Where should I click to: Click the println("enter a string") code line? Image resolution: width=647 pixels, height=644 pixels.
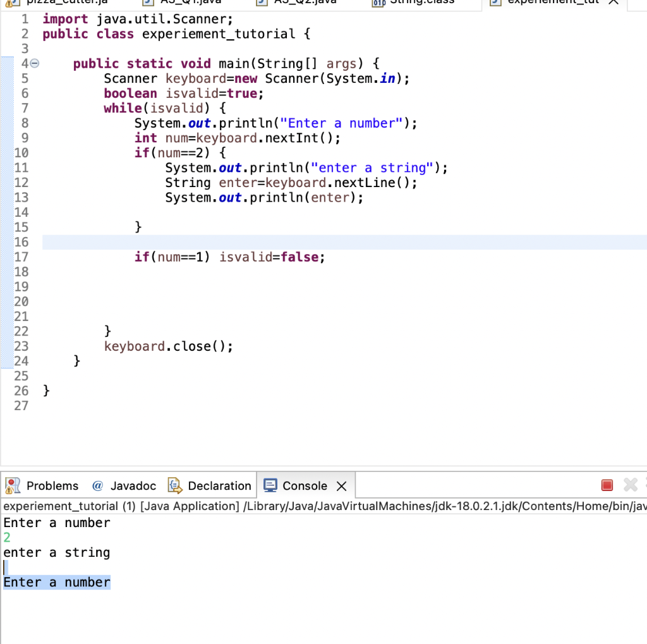click(x=306, y=167)
